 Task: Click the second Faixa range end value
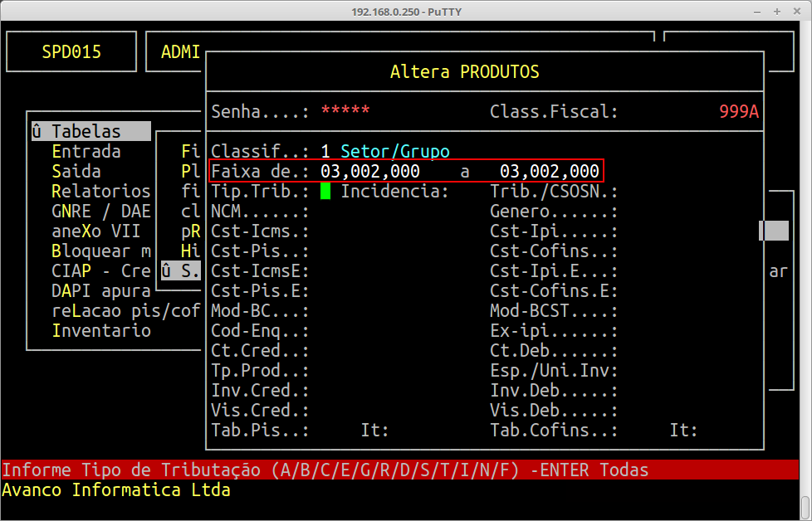[550, 172]
